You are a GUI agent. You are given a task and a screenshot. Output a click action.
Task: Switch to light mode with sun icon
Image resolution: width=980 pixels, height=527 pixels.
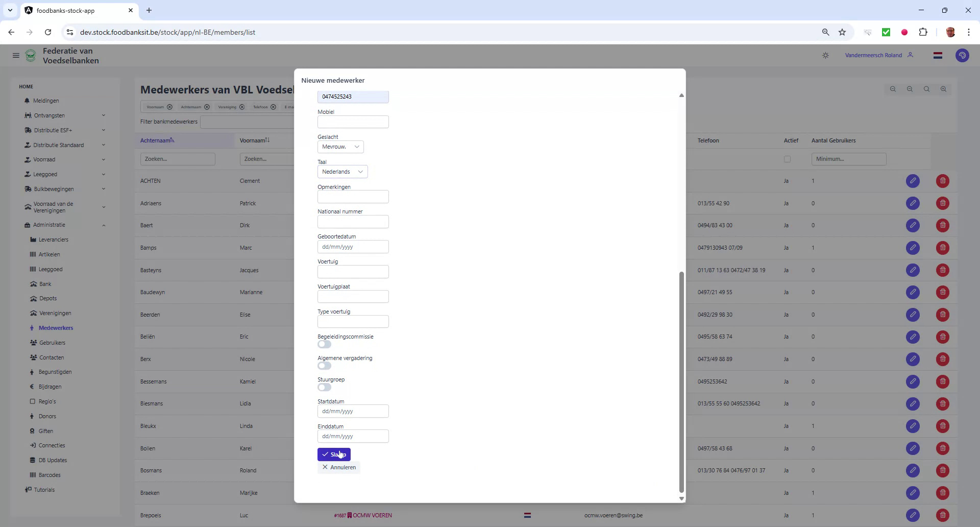point(825,55)
